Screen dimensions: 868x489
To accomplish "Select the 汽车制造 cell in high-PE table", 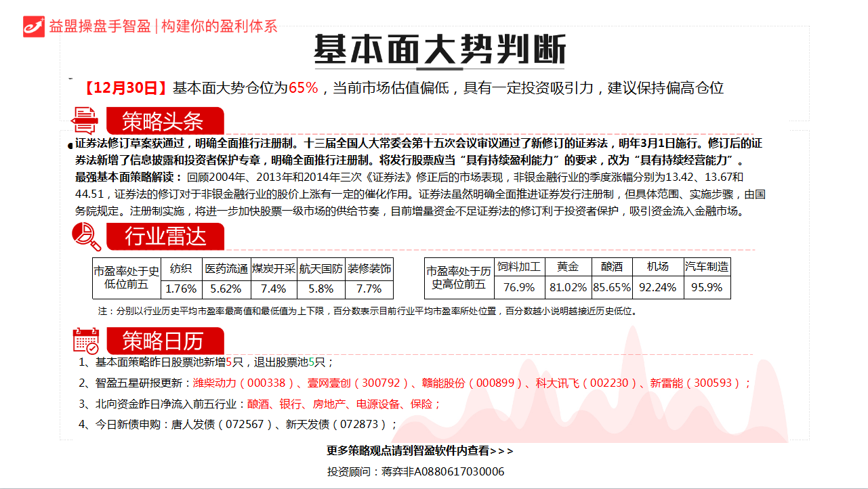I will tap(707, 267).
